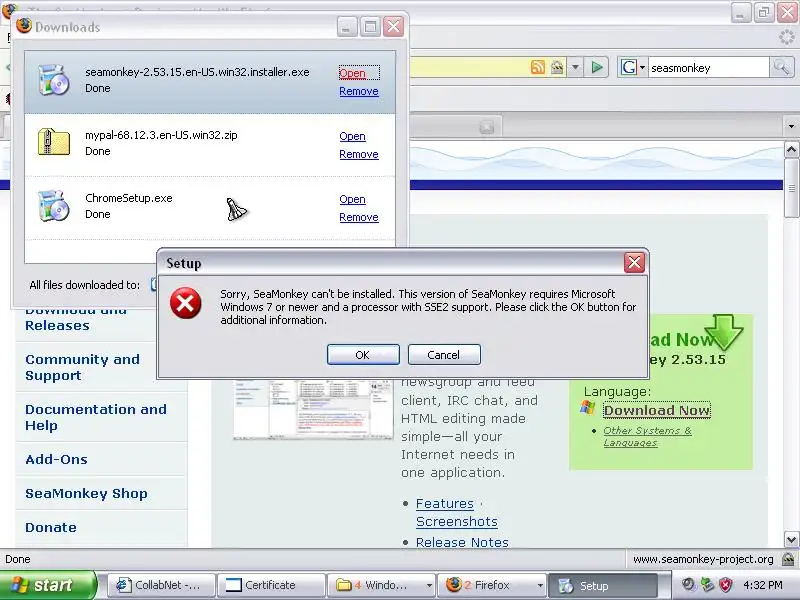The width and height of the screenshot is (800, 600).
Task: Click the status bar security icon
Action: (788, 559)
